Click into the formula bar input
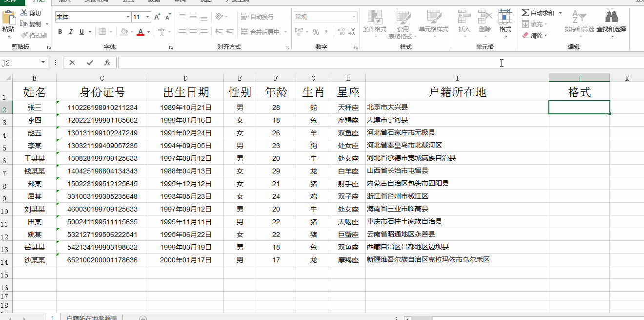The height and width of the screenshot is (320, 644). click(381, 63)
